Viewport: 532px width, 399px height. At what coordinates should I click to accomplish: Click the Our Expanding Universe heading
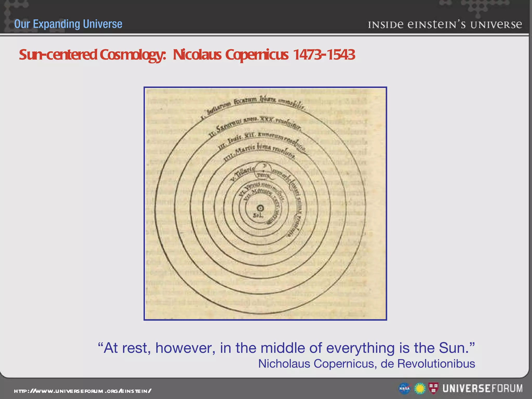click(68, 24)
